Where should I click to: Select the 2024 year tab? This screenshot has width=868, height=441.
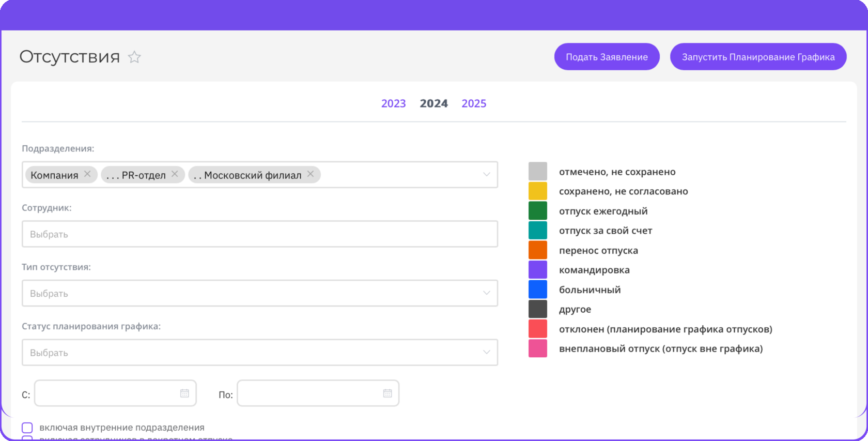[x=434, y=103]
